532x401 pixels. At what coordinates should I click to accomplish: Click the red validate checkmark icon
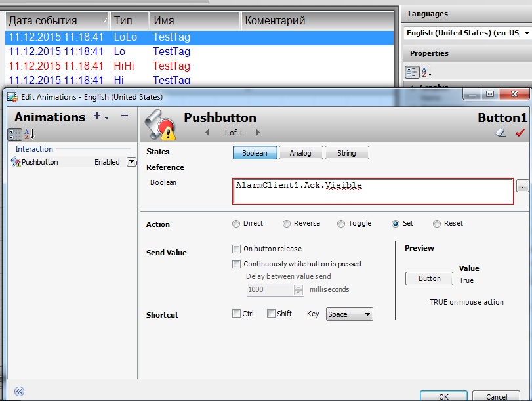point(520,133)
